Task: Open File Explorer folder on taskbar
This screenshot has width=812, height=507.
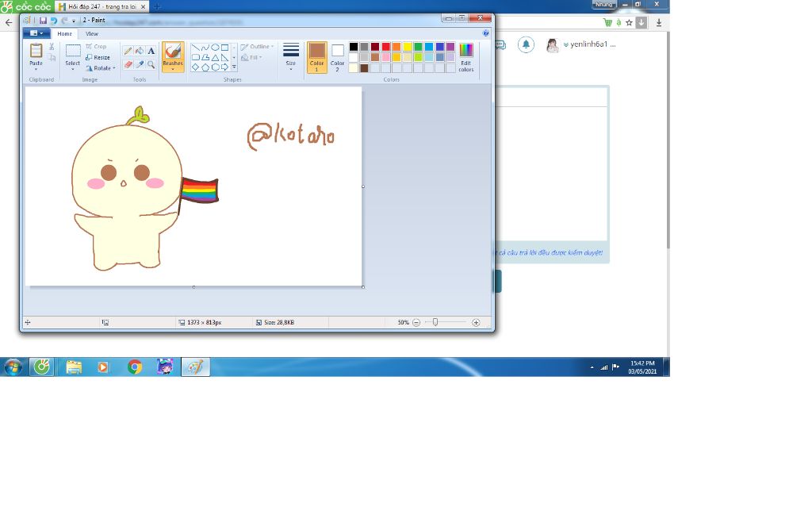Action: (74, 367)
